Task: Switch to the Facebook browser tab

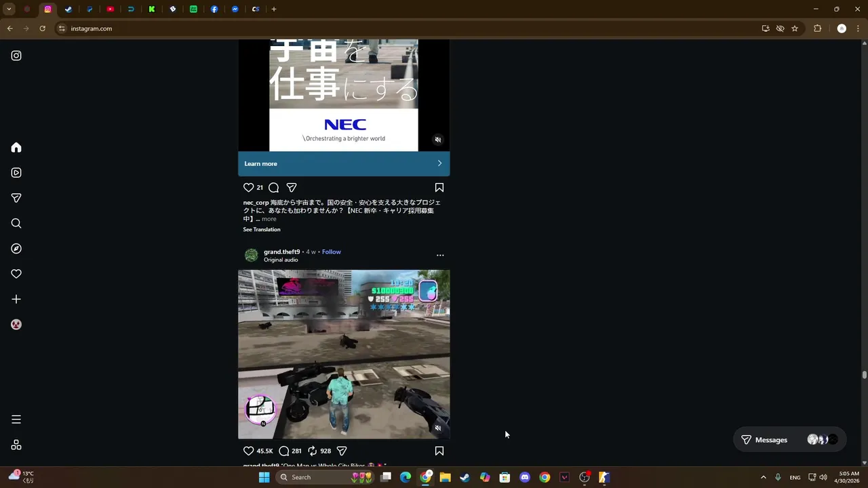Action: (214, 9)
